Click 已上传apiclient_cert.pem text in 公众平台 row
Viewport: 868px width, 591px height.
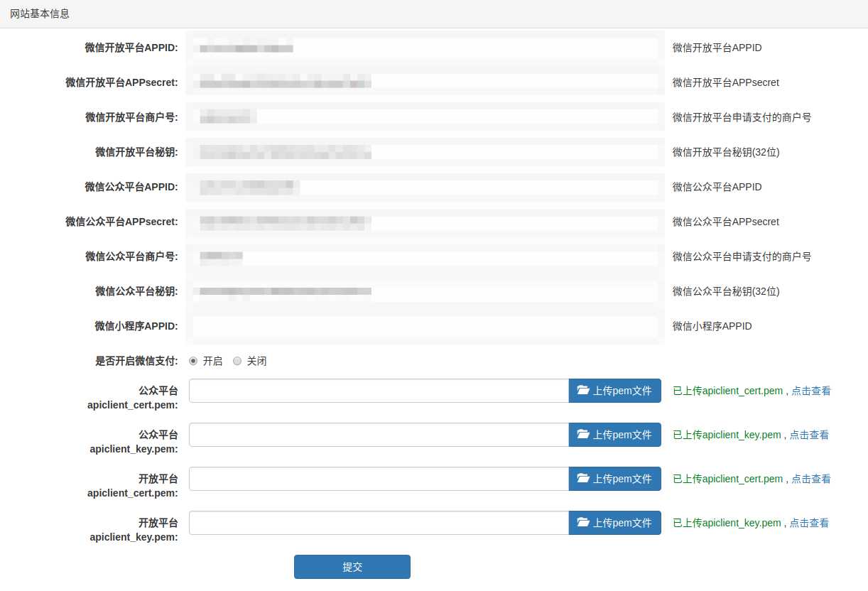click(x=728, y=391)
